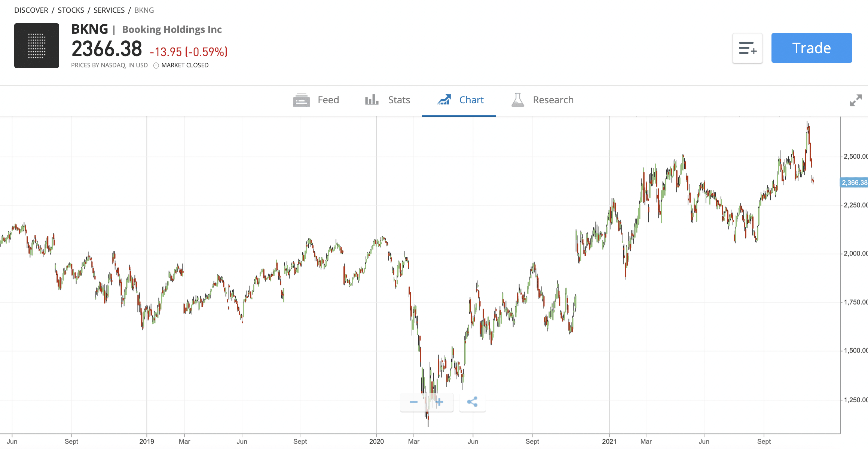The height and width of the screenshot is (449, 868).
Task: Click the BKNG ticker heading
Action: click(90, 29)
